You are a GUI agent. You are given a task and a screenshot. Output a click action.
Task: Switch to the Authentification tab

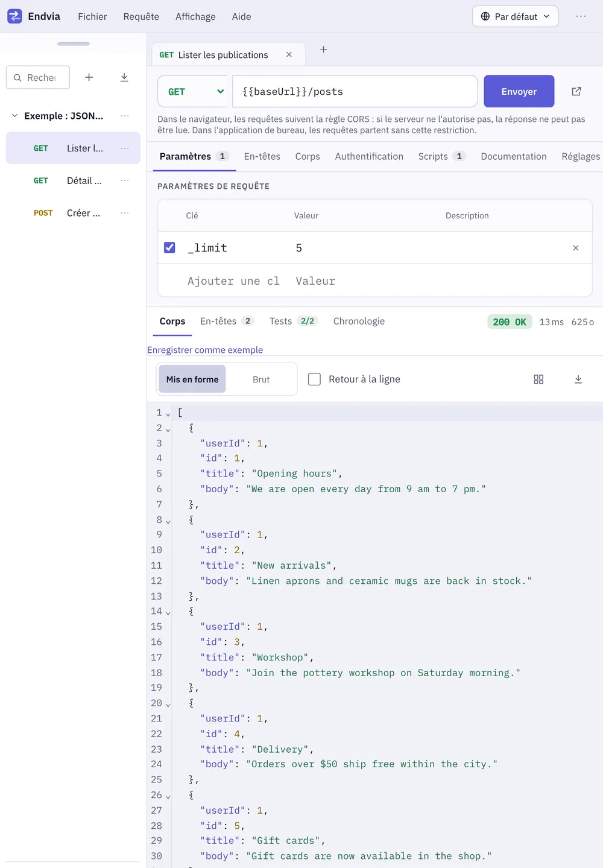point(369,156)
